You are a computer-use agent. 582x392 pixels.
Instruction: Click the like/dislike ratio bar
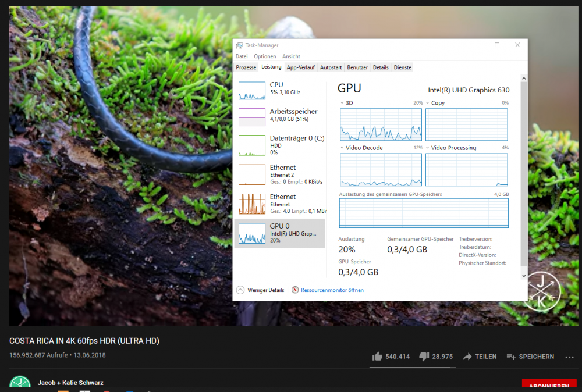coord(413,368)
